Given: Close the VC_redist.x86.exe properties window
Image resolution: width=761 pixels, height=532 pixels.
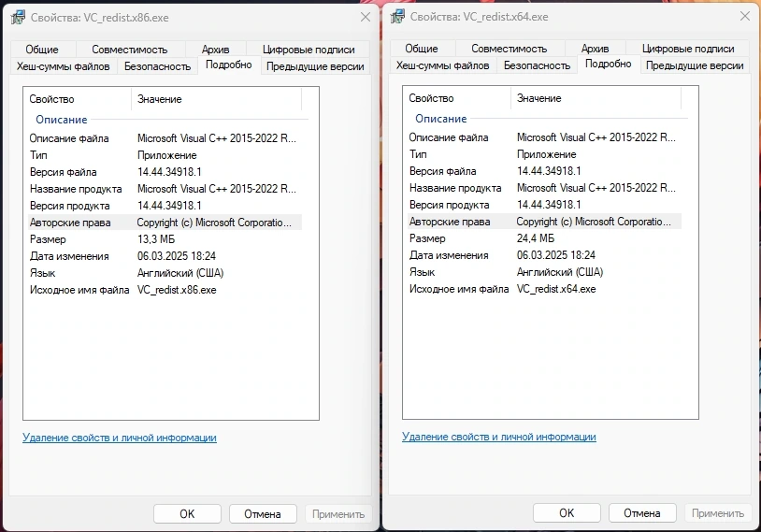Looking at the screenshot, I should pos(366,18).
